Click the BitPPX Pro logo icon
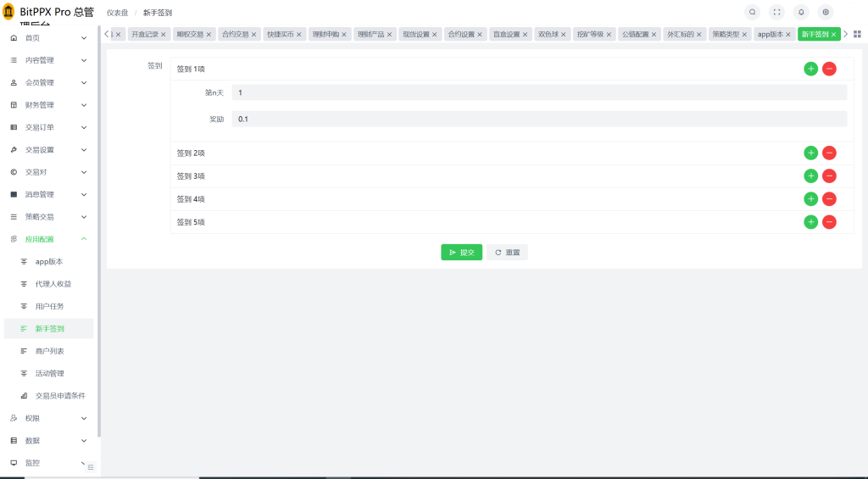Screen dimensions: 868x479 click(8, 12)
